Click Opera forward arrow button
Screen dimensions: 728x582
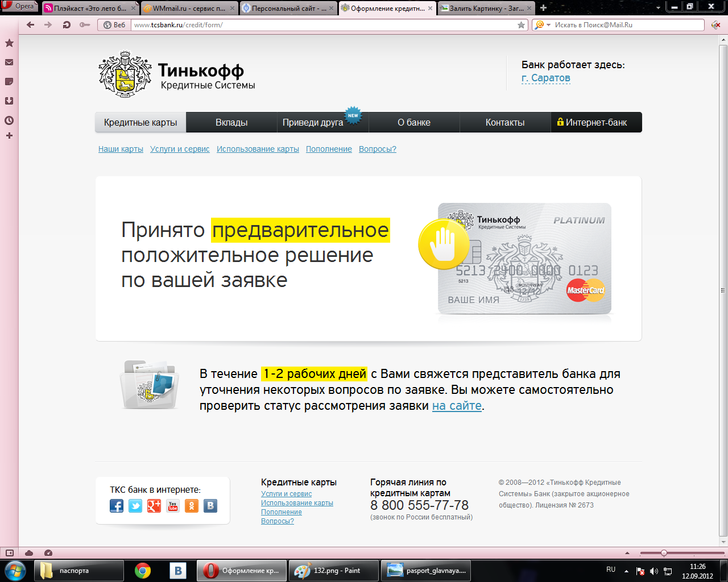tap(48, 25)
